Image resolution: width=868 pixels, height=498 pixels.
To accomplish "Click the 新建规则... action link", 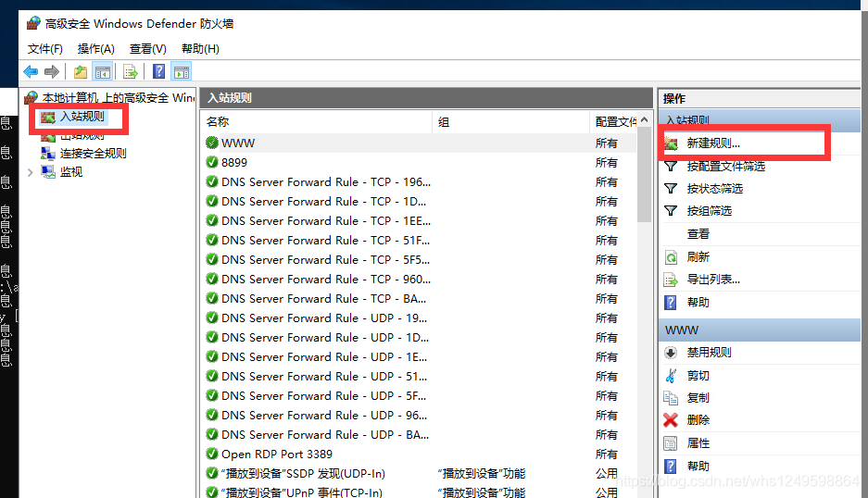I will [x=713, y=143].
